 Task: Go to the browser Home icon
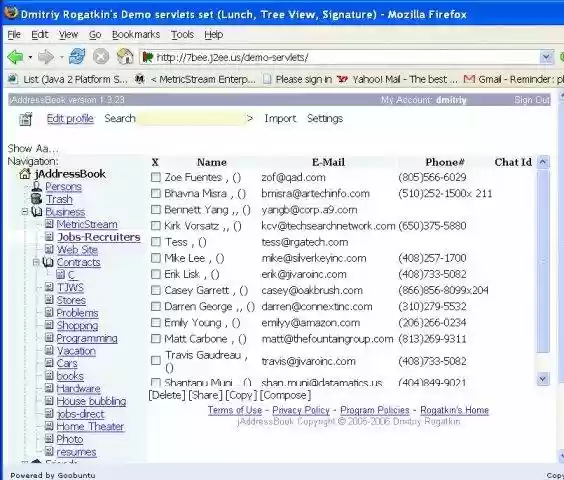(x=125, y=56)
